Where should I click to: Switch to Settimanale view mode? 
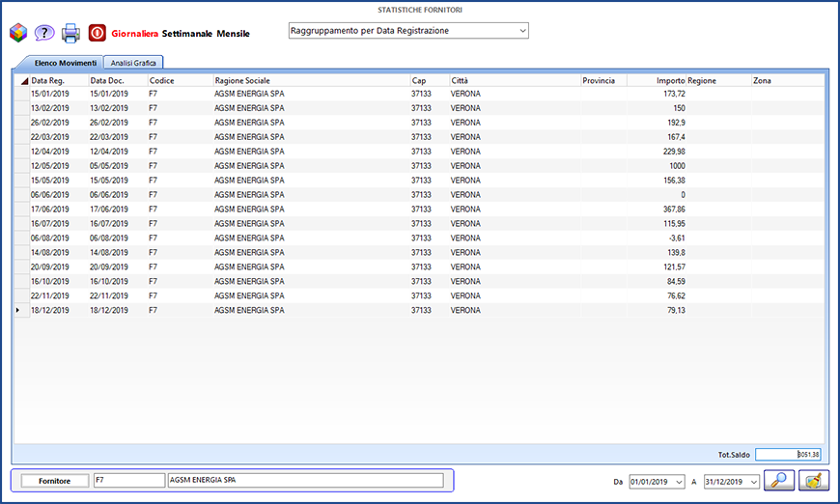[193, 34]
